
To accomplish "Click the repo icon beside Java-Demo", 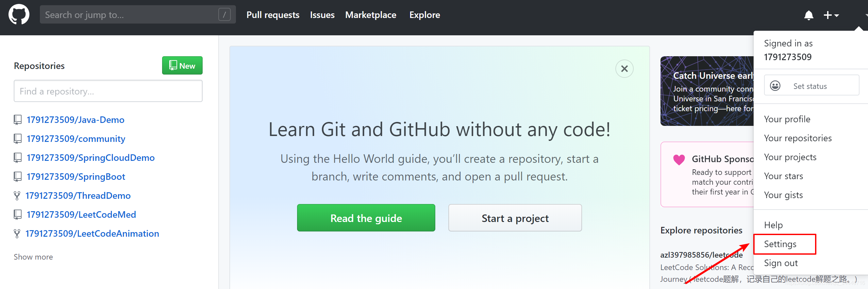I will pos(18,120).
